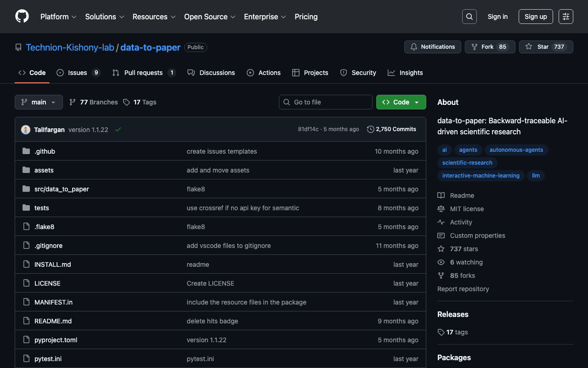Select the autonomous-agents topic tag
This screenshot has height=368, width=588.
(516, 150)
